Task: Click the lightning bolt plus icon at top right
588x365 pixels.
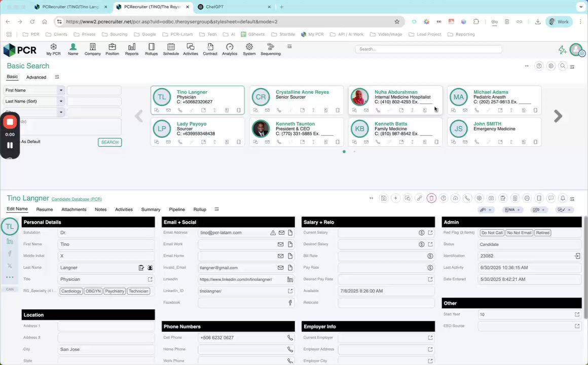Action: (x=562, y=50)
